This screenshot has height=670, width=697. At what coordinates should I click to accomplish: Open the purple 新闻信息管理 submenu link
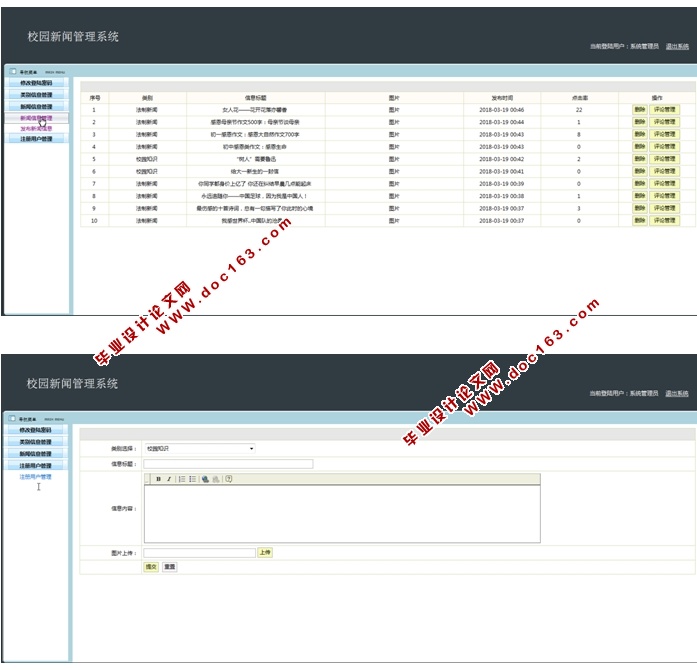tap(36, 118)
